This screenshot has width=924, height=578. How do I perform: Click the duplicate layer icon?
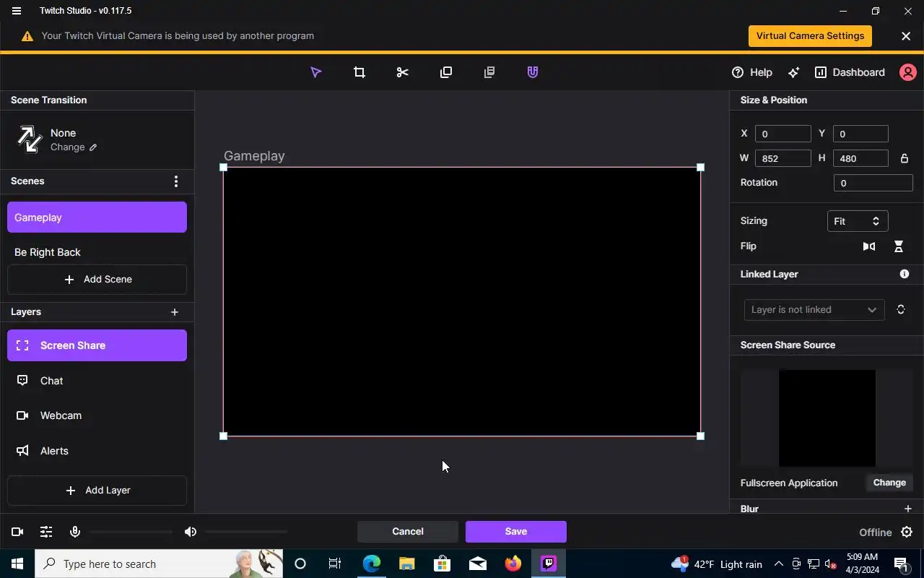(445, 72)
